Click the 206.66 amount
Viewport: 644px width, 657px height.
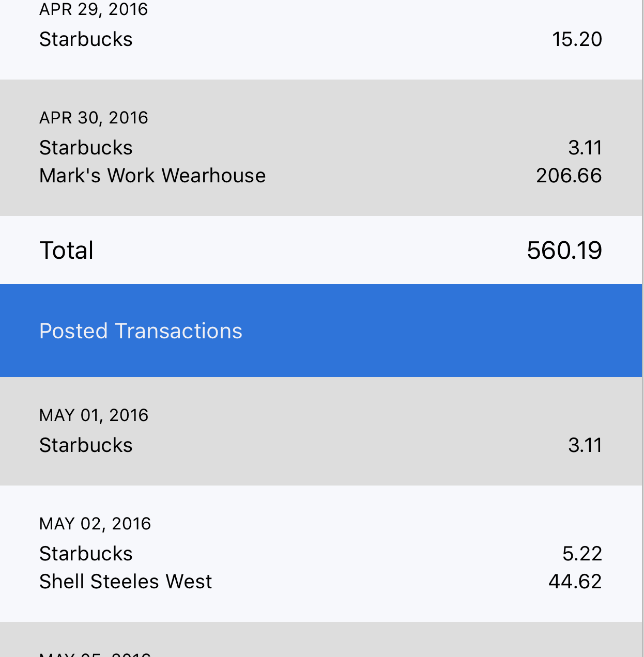(569, 176)
